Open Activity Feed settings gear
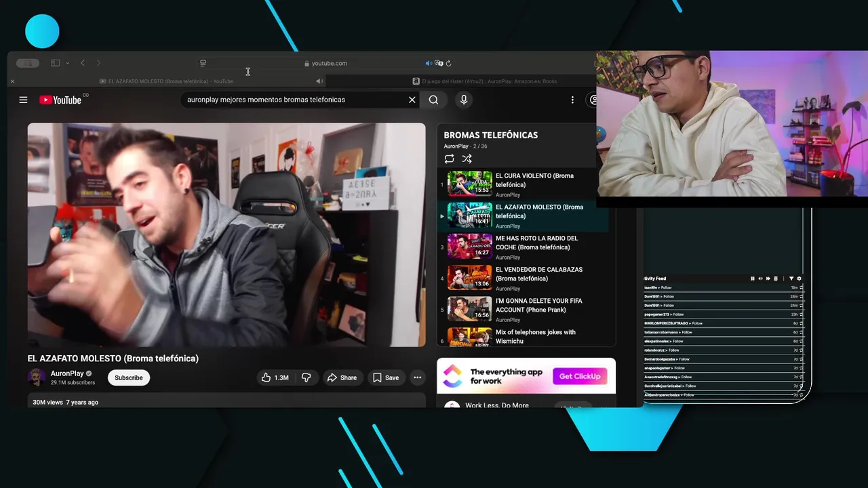Image resolution: width=868 pixels, height=488 pixels. [x=799, y=279]
